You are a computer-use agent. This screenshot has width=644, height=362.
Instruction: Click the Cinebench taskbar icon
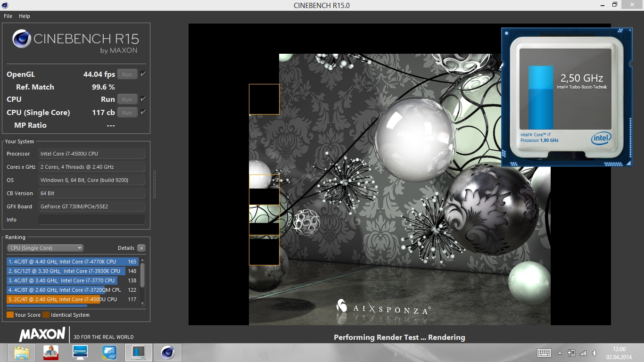tap(168, 353)
